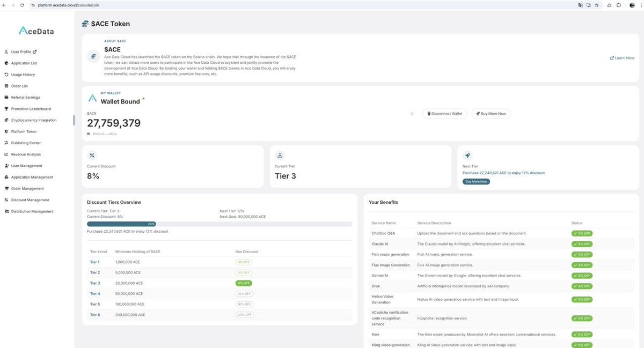Click the 20% OFF tier badge
Screen dimensions: 644x348
coord(244,315)
